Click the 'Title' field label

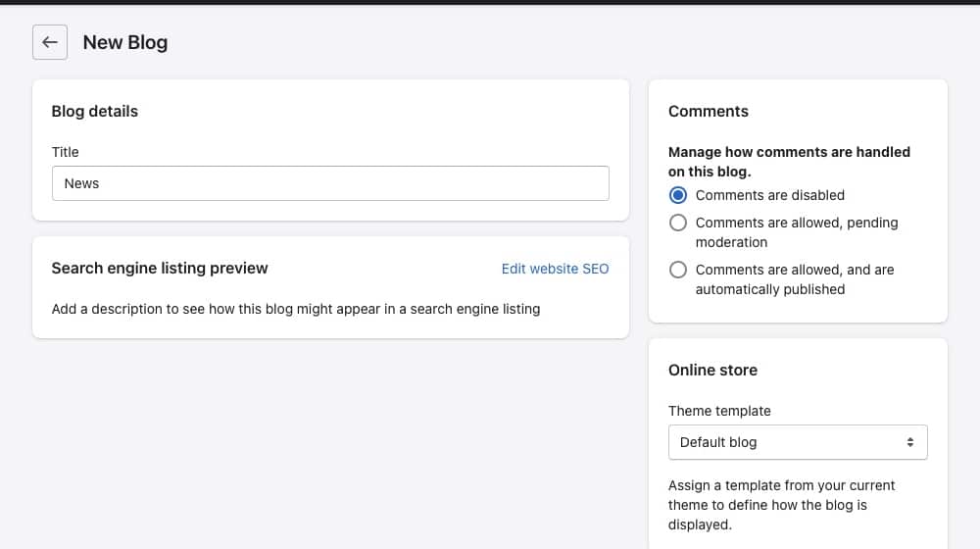click(x=65, y=152)
